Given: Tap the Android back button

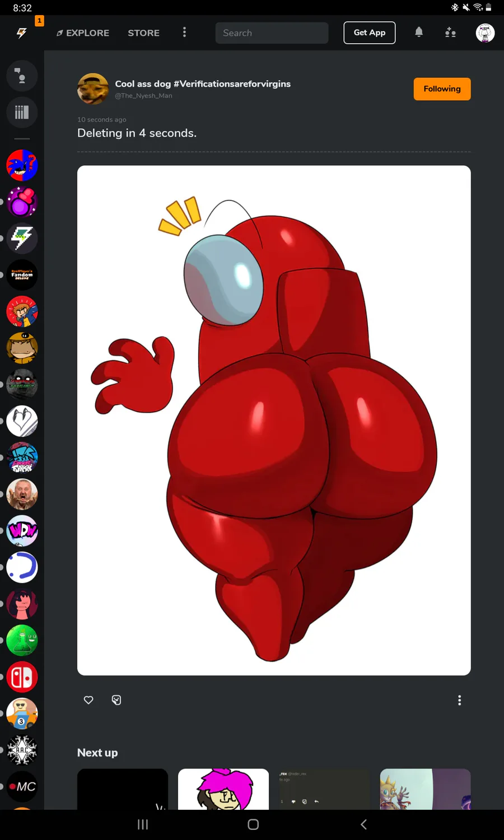Looking at the screenshot, I should (x=363, y=824).
